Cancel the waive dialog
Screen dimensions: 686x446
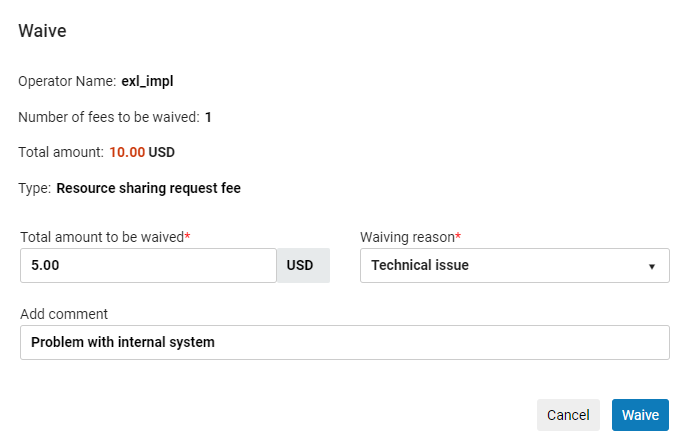568,415
